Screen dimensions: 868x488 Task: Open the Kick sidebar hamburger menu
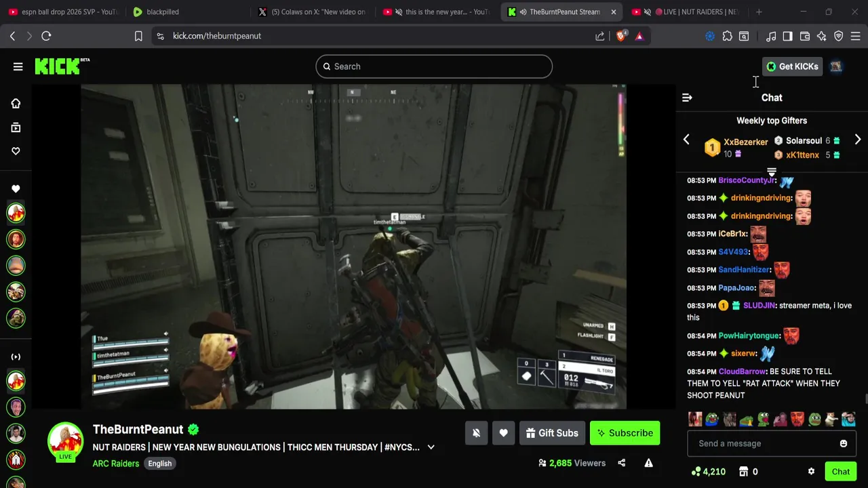18,66
